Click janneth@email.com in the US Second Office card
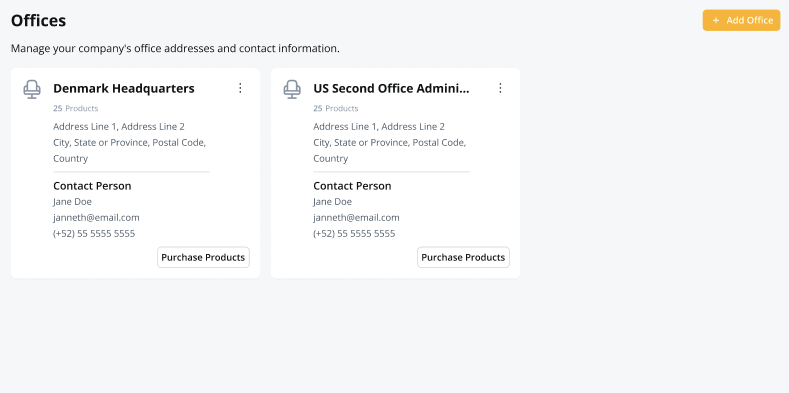 [356, 217]
